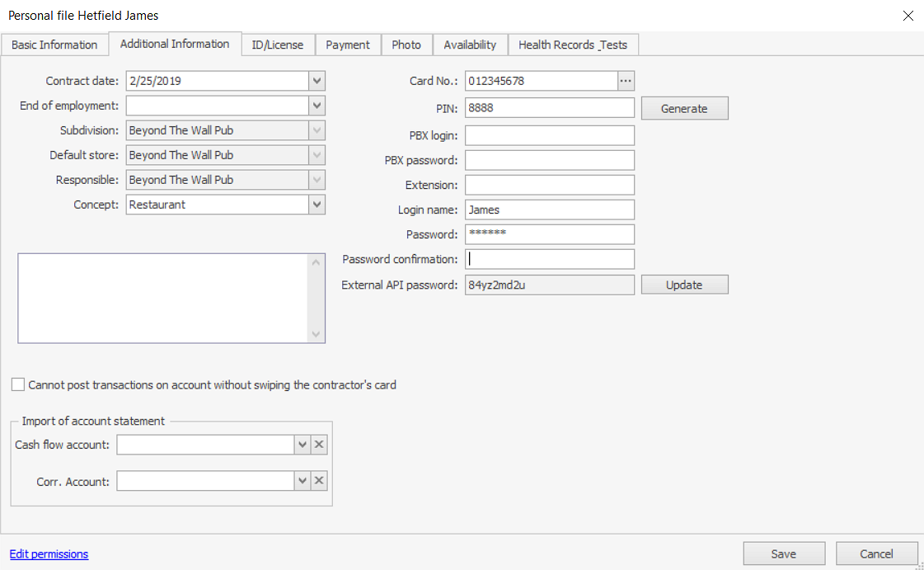Clear the Corr. Account field
Image resolution: width=924 pixels, height=570 pixels.
tap(319, 481)
